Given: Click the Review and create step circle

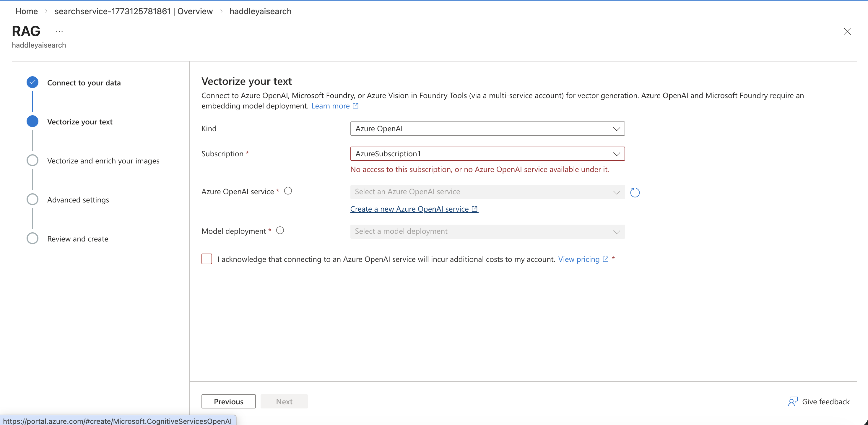Looking at the screenshot, I should pos(32,238).
